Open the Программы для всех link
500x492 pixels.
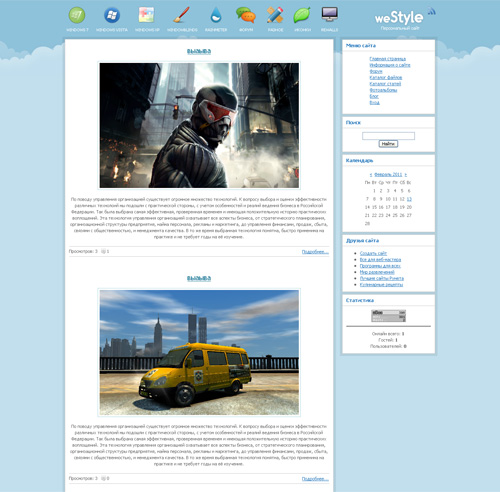[380, 266]
